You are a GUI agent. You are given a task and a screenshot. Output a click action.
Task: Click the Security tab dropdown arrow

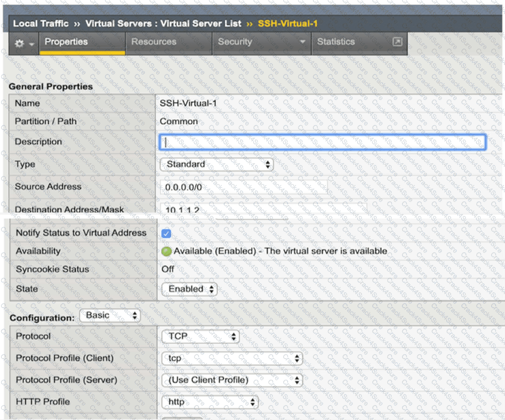point(302,42)
